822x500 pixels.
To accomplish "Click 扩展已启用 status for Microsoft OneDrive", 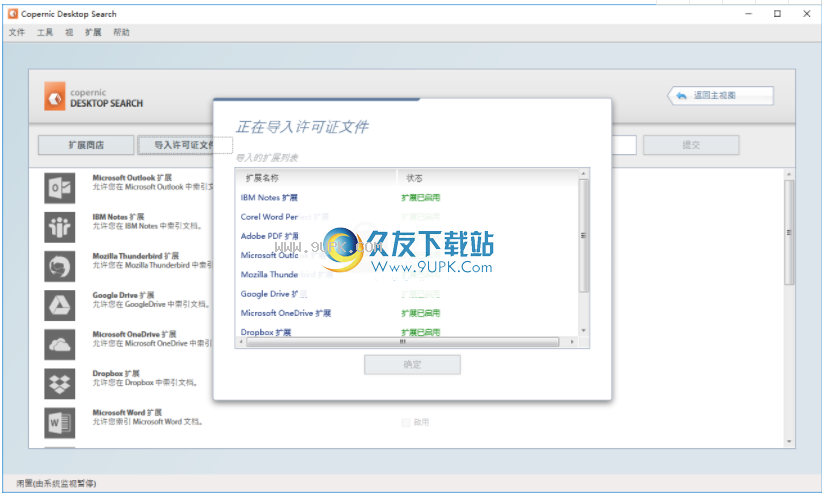I will pos(420,313).
